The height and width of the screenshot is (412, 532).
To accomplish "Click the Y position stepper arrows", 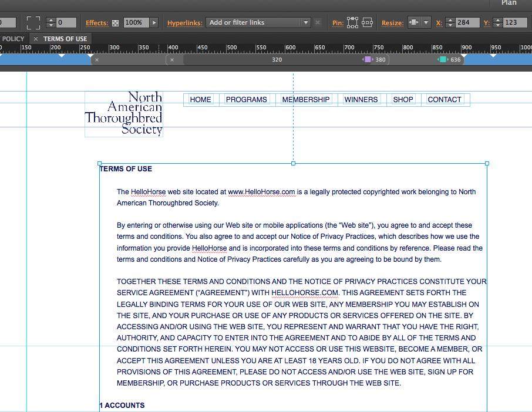I will [498, 23].
